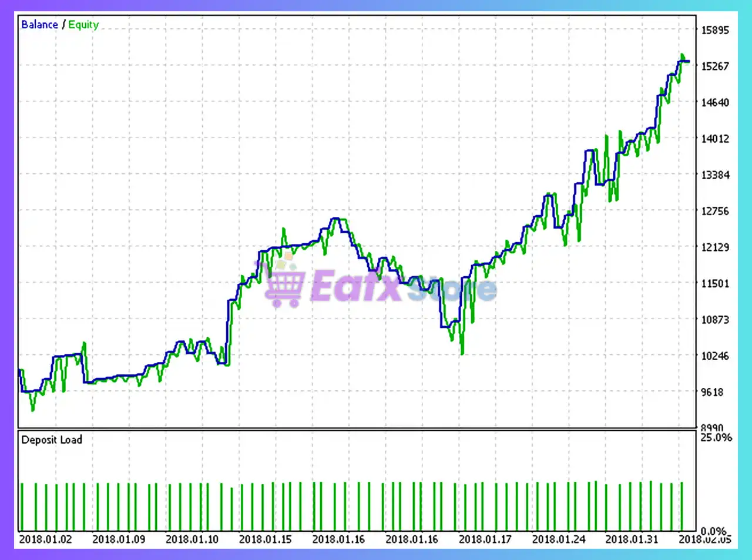Pick the 2018.01.15 date marker
The image size is (752, 560).
coord(265,539)
